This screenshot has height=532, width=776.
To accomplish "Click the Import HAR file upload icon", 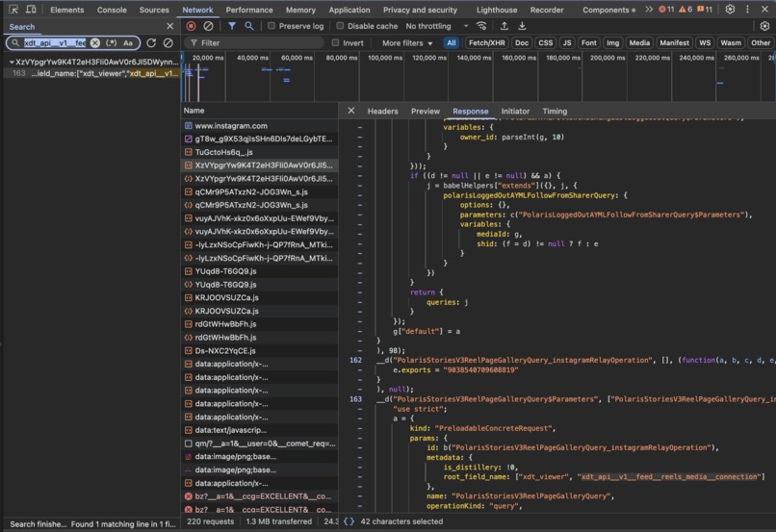I will [504, 26].
